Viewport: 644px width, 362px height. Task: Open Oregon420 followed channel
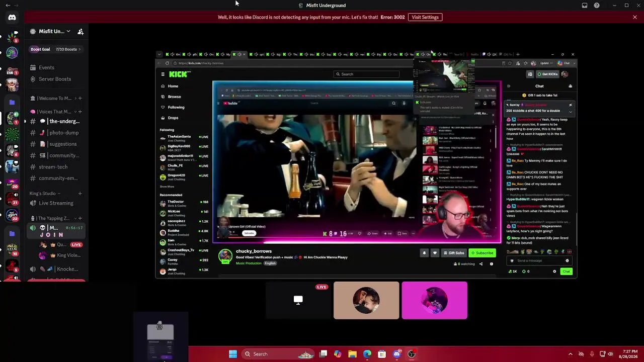[184, 176]
